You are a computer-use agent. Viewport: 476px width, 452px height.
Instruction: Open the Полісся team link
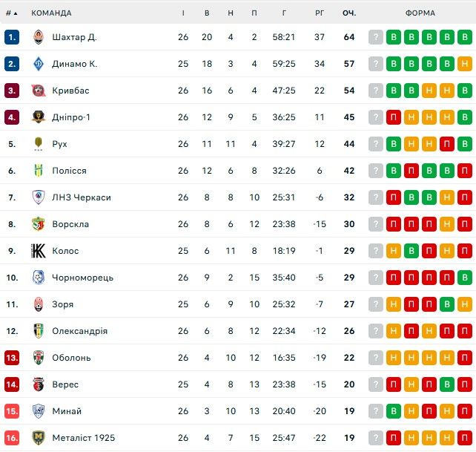coord(69,171)
